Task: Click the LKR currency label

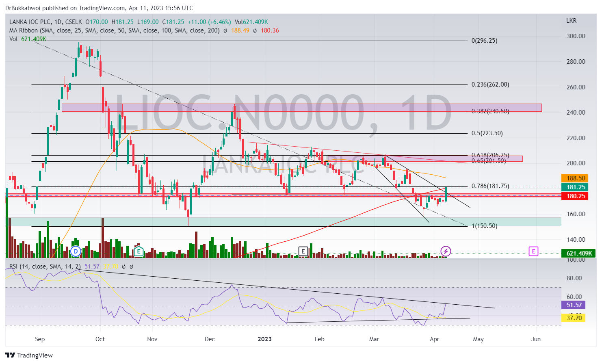Action: coord(571,21)
